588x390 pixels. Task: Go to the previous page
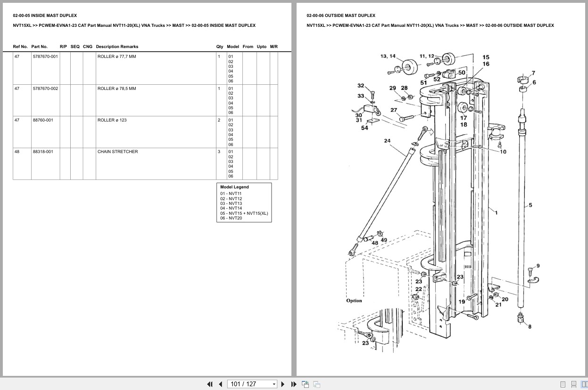(x=220, y=384)
